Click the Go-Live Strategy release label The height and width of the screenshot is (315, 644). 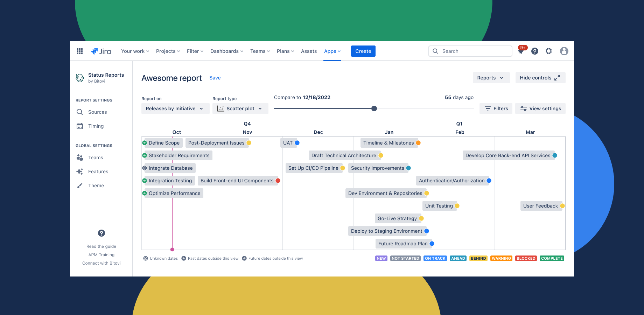(x=398, y=218)
